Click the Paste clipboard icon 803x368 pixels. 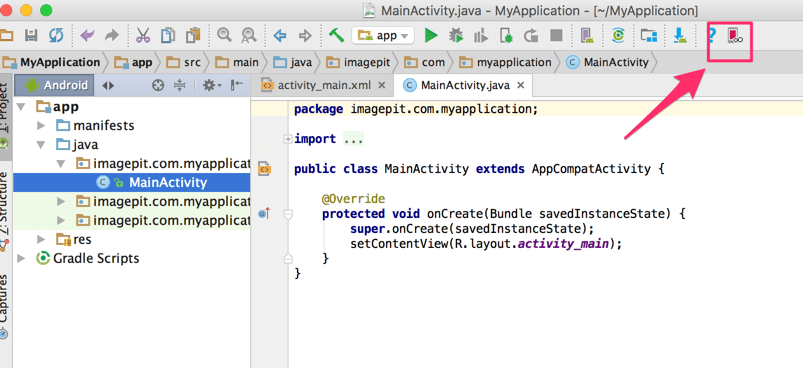tap(193, 35)
